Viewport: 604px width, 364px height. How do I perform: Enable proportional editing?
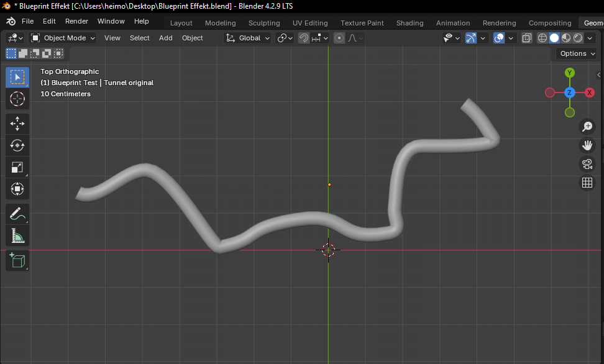coord(339,38)
